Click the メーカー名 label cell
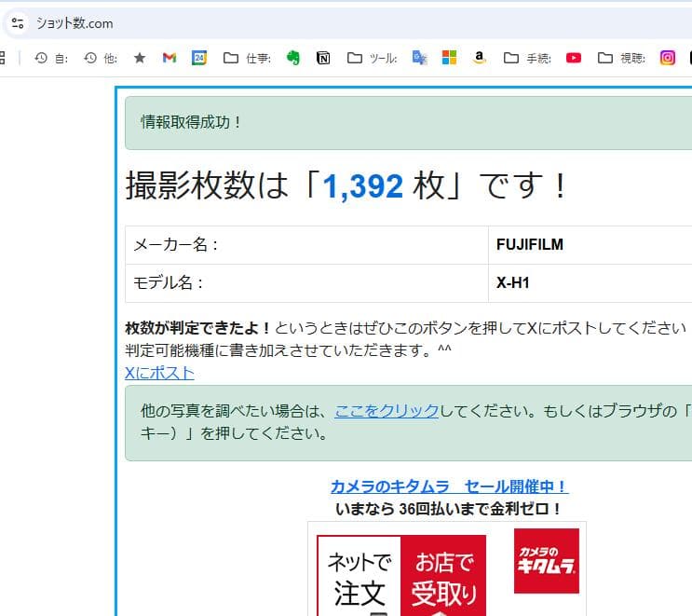 tap(306, 245)
